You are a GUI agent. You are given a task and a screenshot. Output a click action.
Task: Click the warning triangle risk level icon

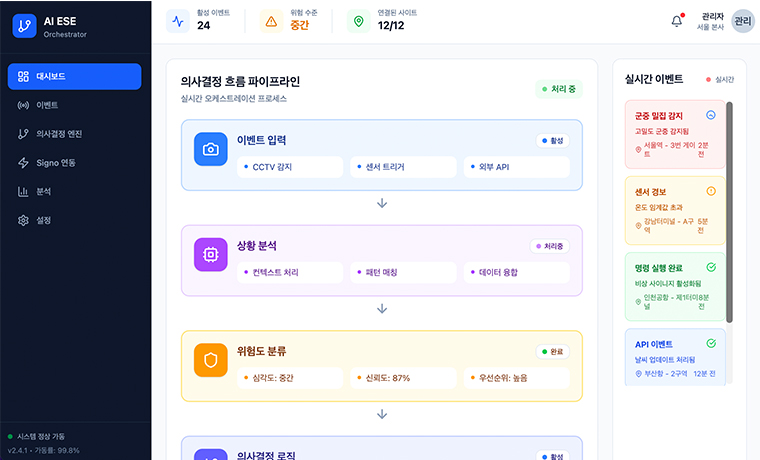pos(271,21)
